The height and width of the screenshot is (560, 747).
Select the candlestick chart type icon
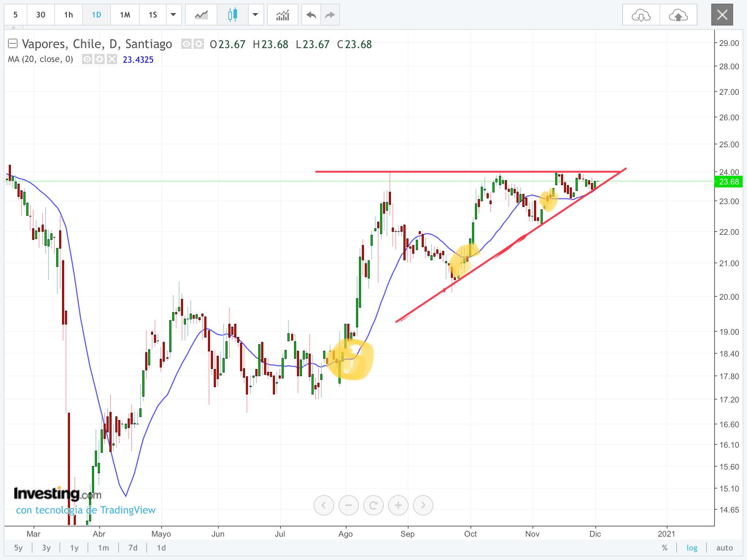(232, 15)
